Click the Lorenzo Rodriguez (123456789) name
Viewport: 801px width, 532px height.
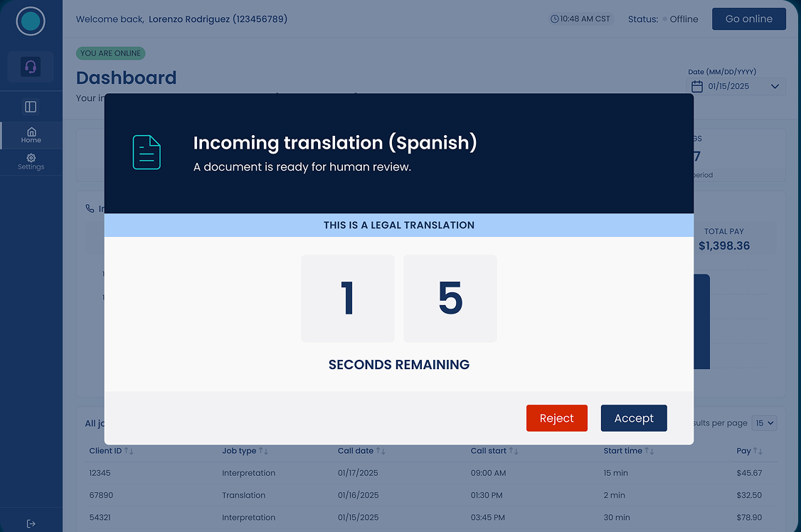[x=218, y=19]
